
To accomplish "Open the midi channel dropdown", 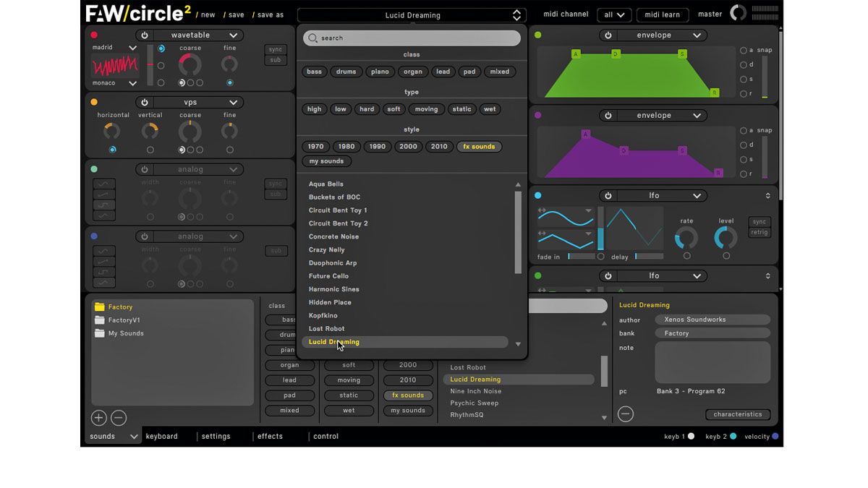I will coord(613,14).
